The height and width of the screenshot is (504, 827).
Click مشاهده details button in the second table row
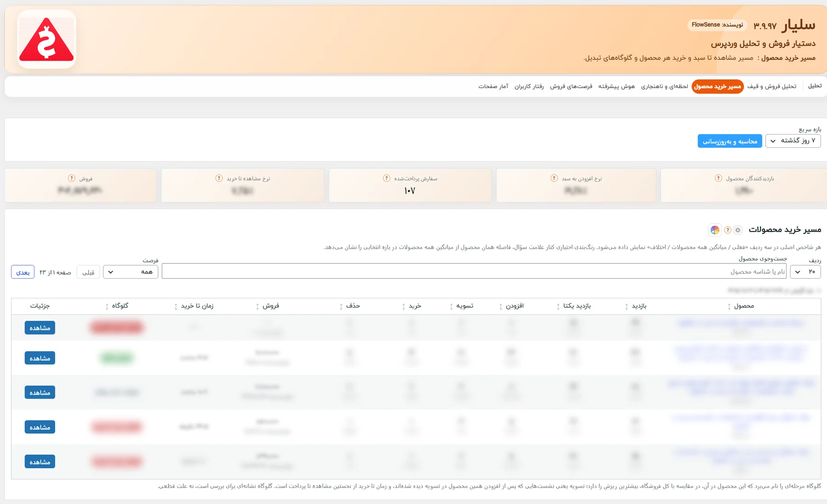[x=40, y=358]
